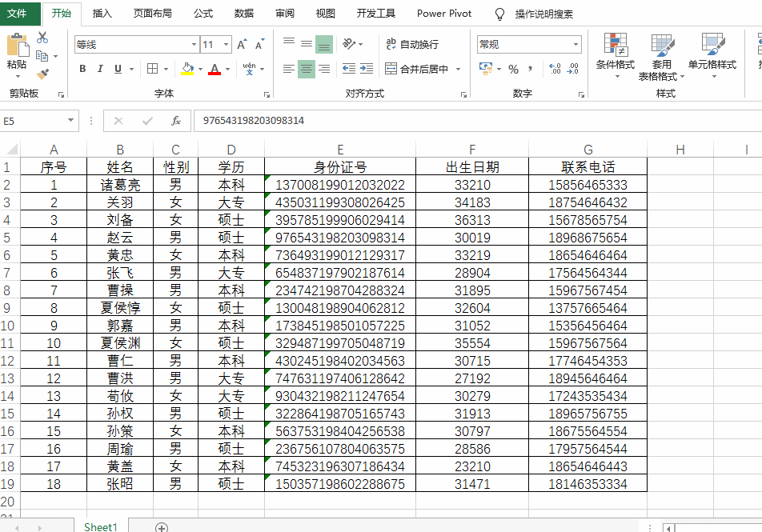The height and width of the screenshot is (532, 762).
Task: Click the Cut scissors icon
Action: pyautogui.click(x=42, y=38)
